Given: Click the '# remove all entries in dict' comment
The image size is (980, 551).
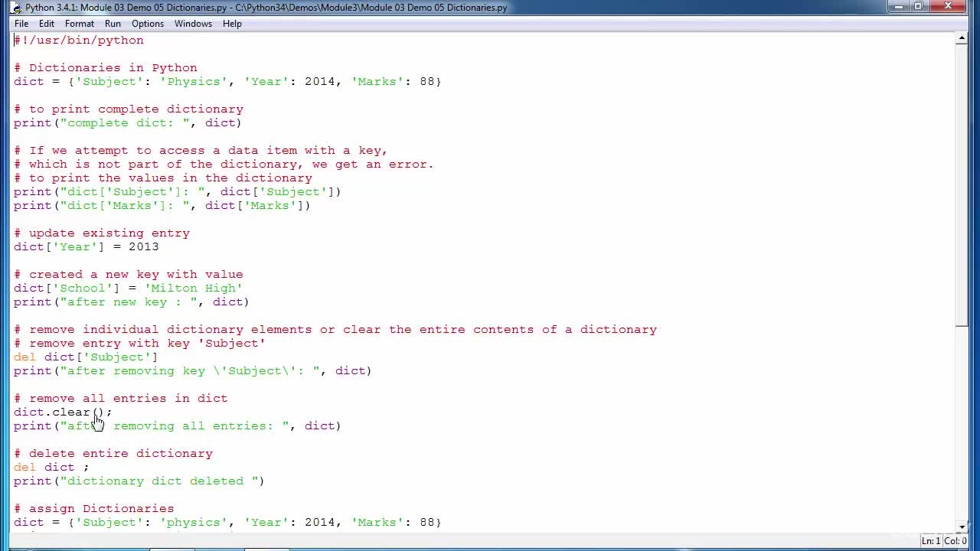Looking at the screenshot, I should click(121, 399).
